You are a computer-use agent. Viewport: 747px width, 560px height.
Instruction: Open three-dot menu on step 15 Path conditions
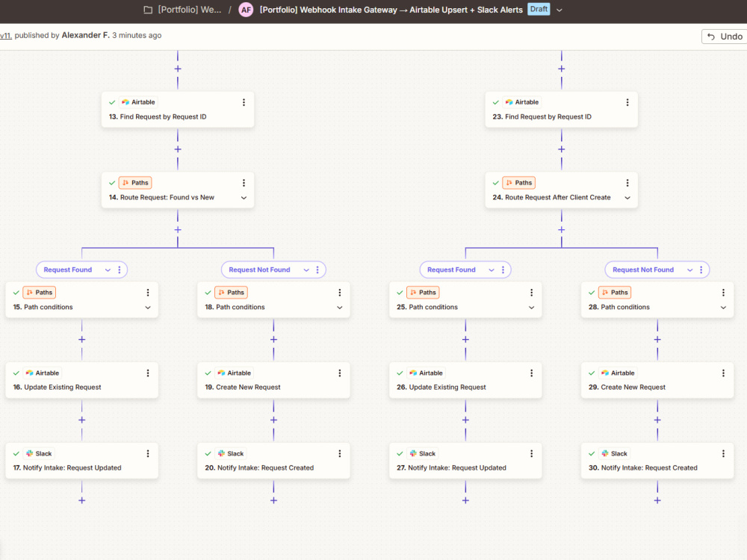coord(148,293)
